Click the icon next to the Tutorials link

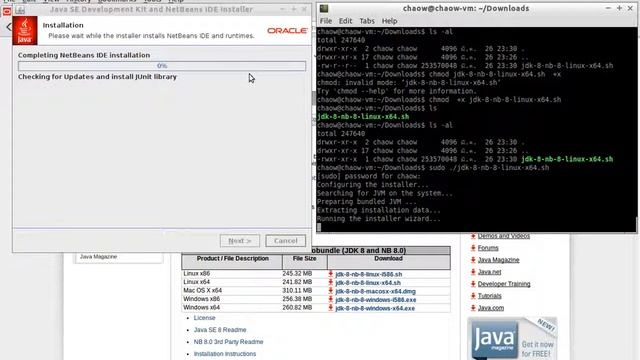[x=473, y=296]
